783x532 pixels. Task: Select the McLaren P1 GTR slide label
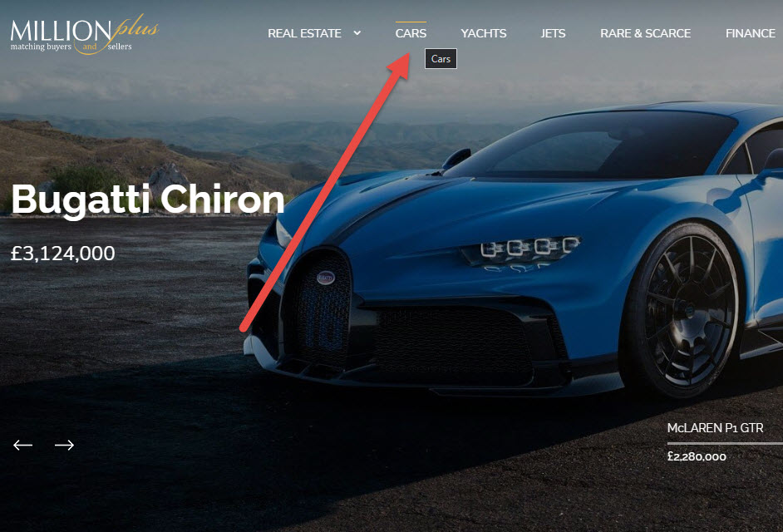tap(715, 428)
